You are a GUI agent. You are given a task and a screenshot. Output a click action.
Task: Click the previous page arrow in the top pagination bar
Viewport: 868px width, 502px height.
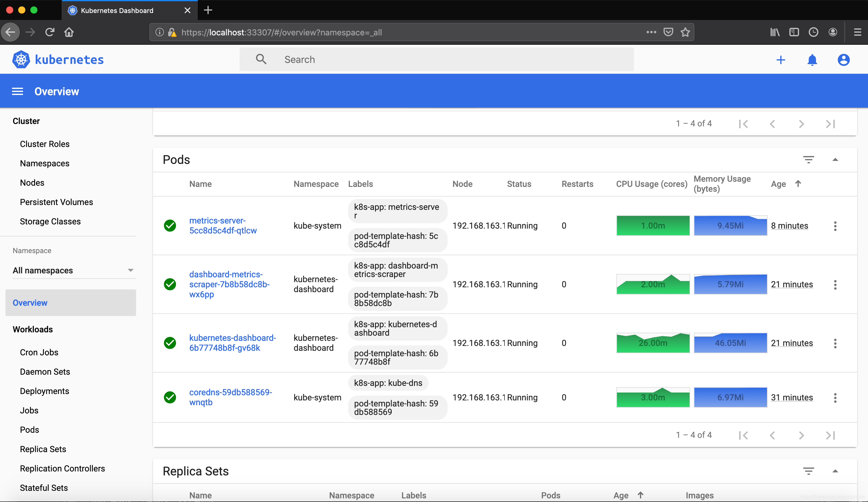[772, 124]
